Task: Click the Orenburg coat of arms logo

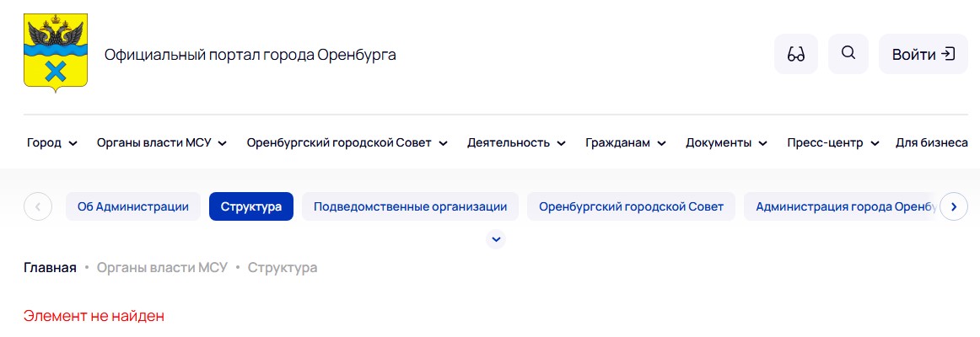Action: tap(56, 52)
